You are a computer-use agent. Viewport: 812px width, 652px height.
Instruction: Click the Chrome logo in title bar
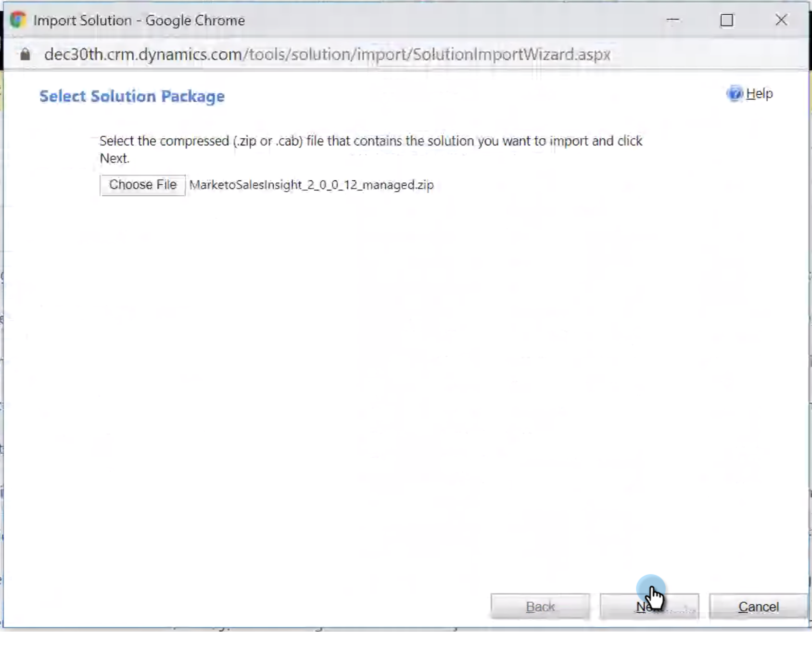pyautogui.click(x=18, y=20)
